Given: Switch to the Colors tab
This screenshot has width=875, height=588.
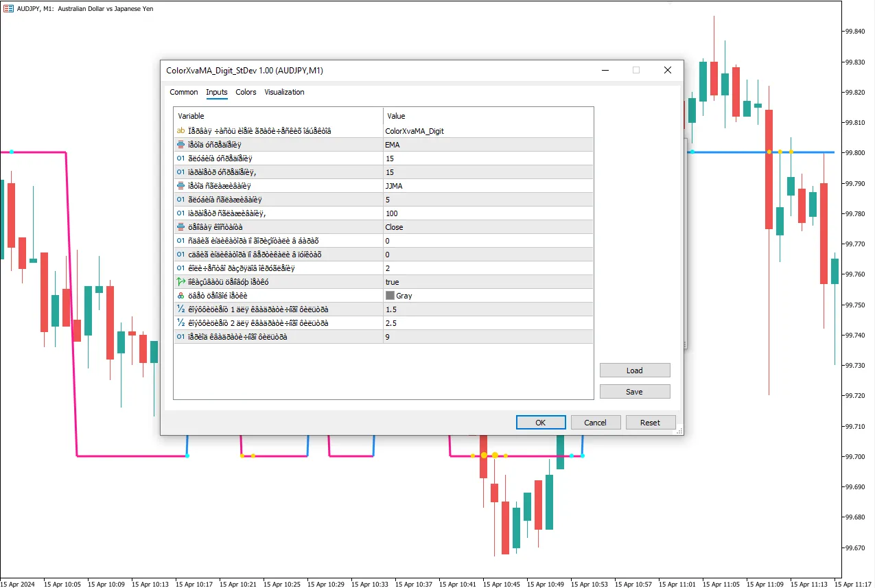Looking at the screenshot, I should (246, 92).
